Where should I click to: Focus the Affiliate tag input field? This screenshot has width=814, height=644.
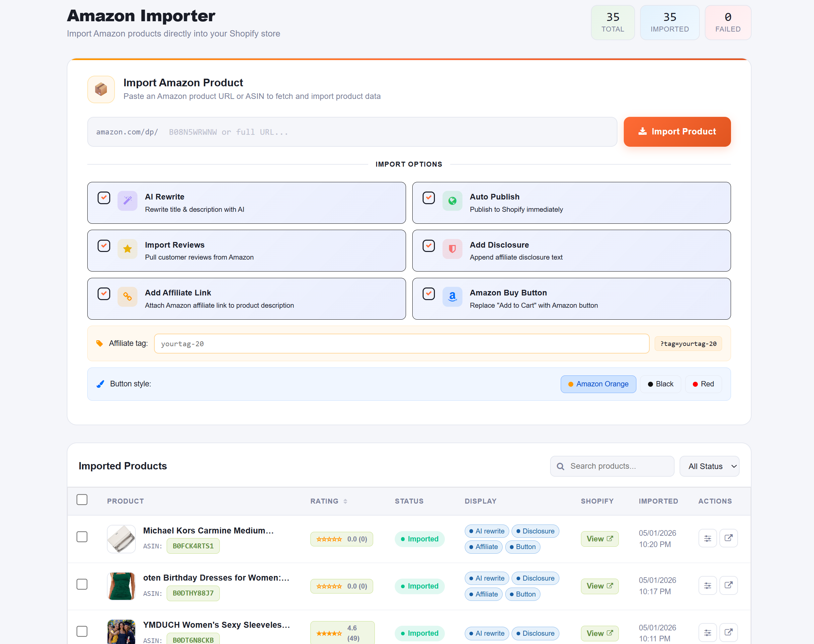pyautogui.click(x=402, y=344)
